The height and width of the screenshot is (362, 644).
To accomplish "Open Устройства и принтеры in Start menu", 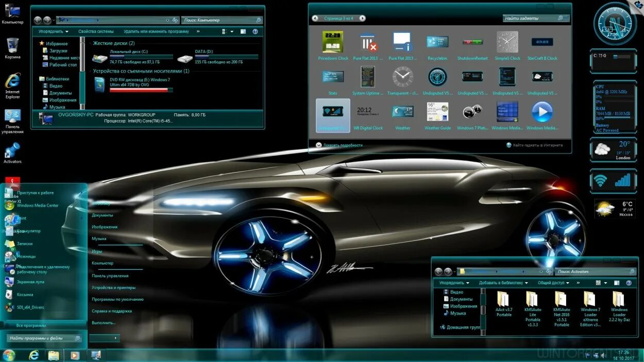I will tap(113, 287).
